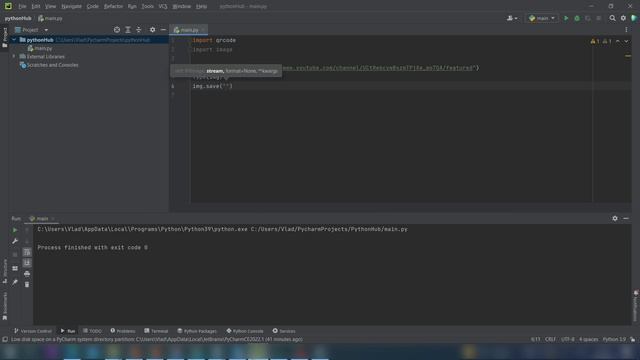640x360 pixels.
Task: Click main.py breadcrumb in navigation bar
Action: tap(50, 18)
